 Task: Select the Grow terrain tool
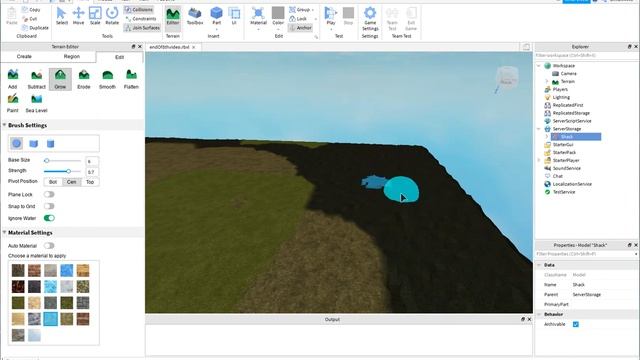pos(60,79)
